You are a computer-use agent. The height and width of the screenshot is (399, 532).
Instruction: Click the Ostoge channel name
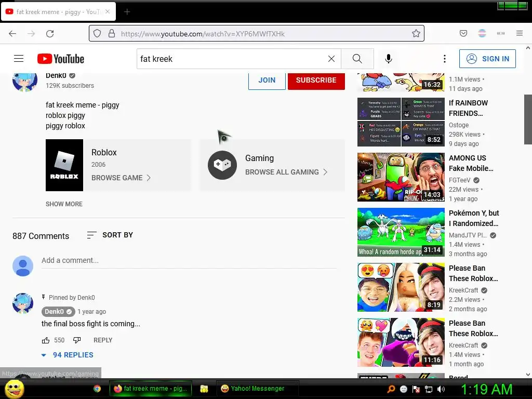(459, 125)
